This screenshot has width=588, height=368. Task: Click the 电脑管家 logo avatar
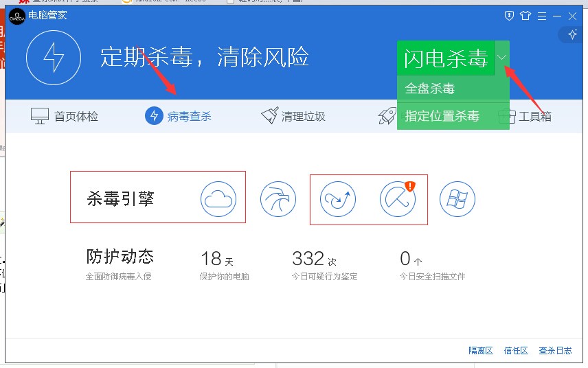pyautogui.click(x=17, y=16)
